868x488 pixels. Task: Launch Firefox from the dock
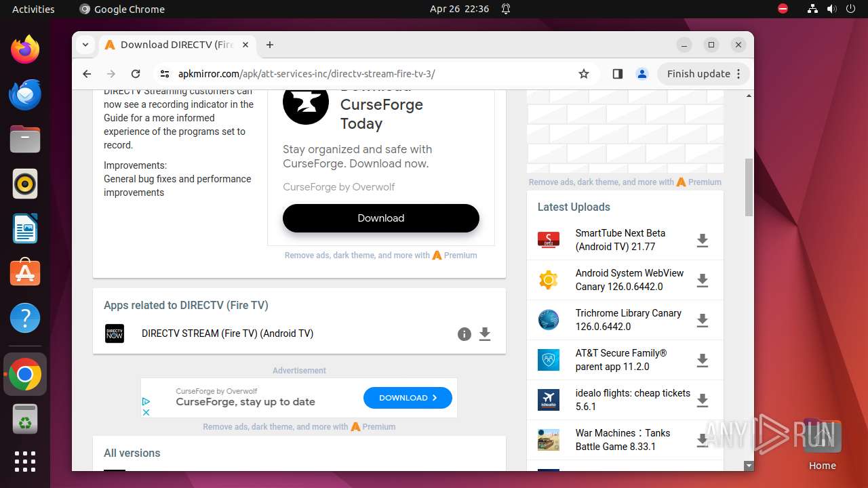pos(25,49)
